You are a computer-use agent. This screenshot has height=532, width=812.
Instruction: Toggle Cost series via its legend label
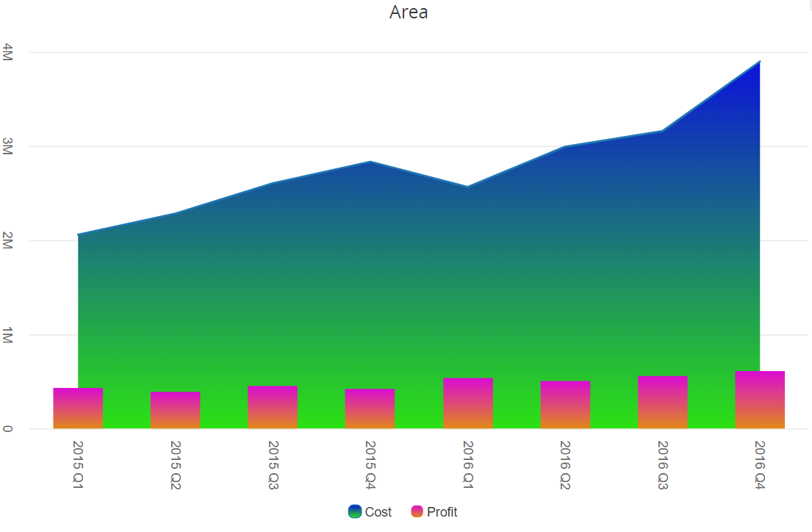click(x=378, y=512)
